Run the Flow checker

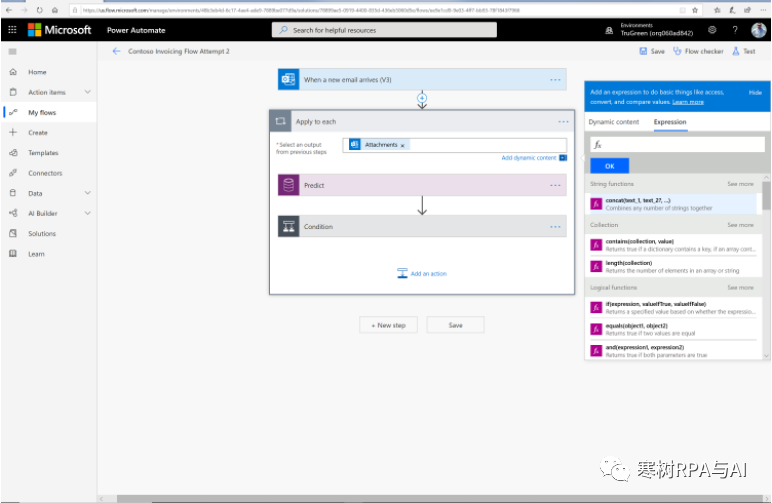click(x=698, y=51)
